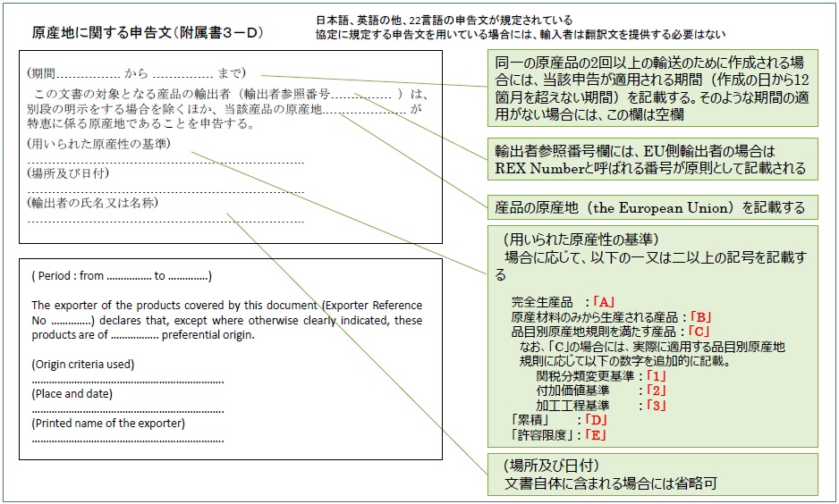Click the '(Printed name of the exporter)' label
This screenshot has height=504, width=839.
[x=107, y=423]
